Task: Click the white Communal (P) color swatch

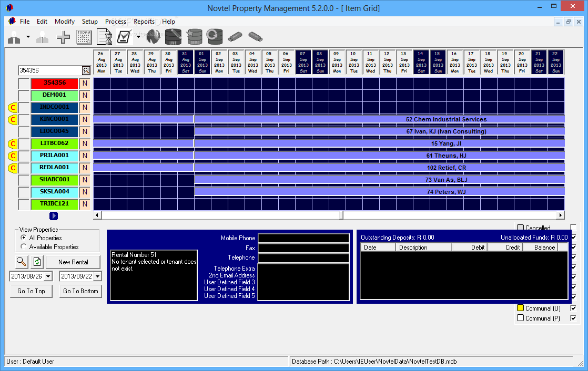Action: (x=520, y=318)
